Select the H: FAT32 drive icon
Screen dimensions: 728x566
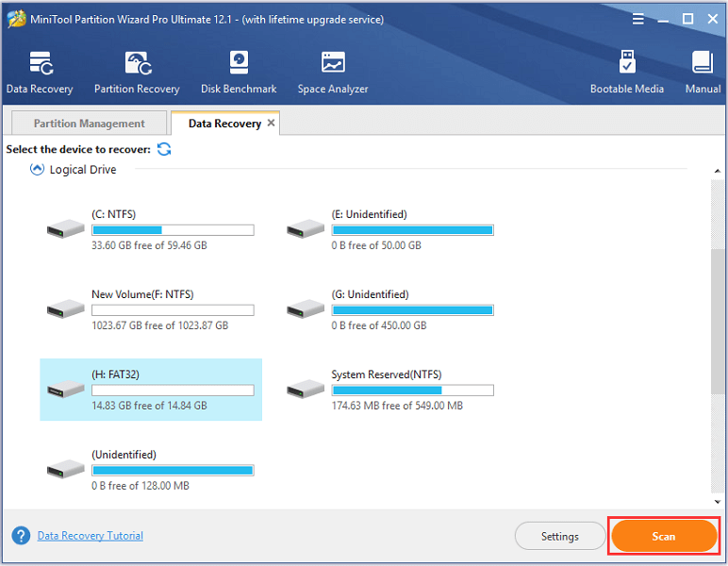[x=65, y=389]
